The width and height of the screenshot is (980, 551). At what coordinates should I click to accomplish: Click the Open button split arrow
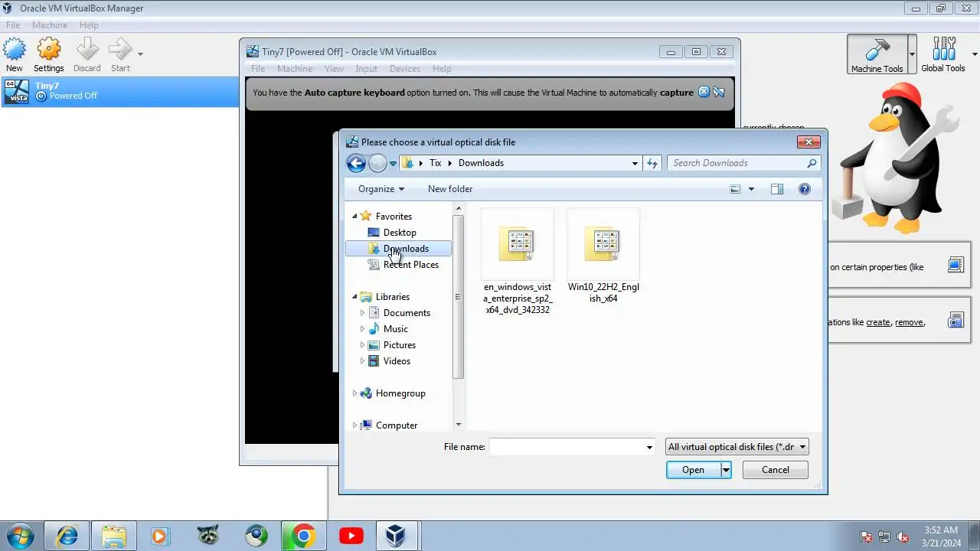coord(726,470)
